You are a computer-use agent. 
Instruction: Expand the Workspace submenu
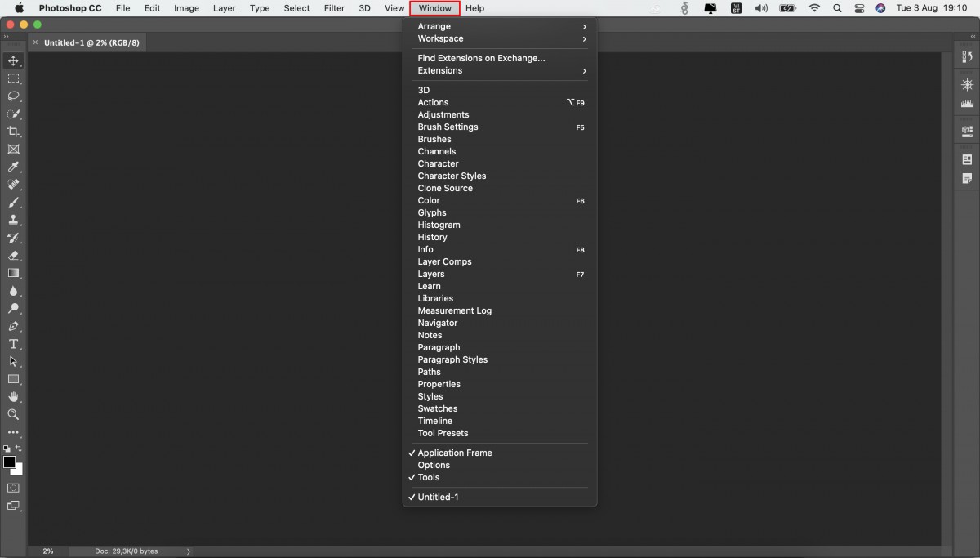(500, 38)
